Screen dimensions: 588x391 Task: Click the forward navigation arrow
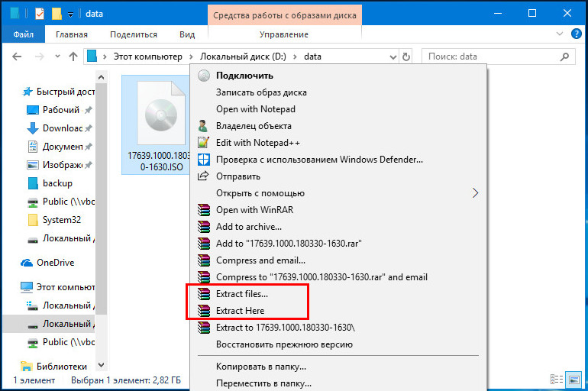click(x=39, y=57)
